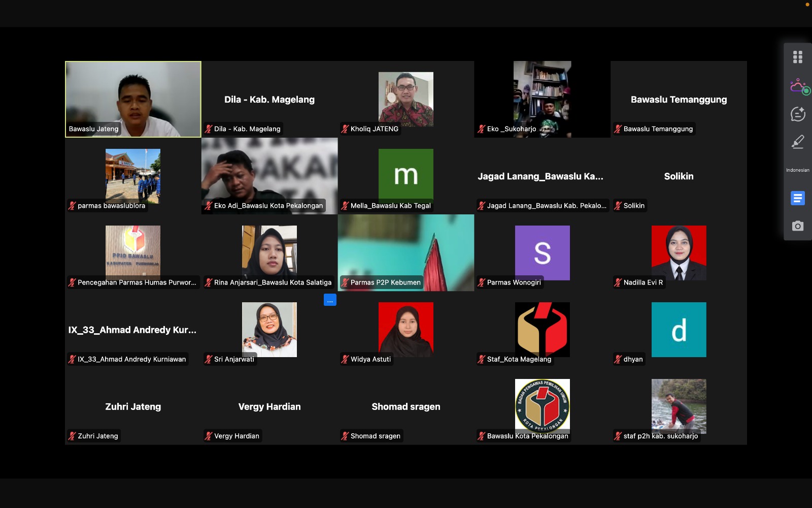Click the camera screenshot icon
The height and width of the screenshot is (508, 812).
click(x=797, y=226)
